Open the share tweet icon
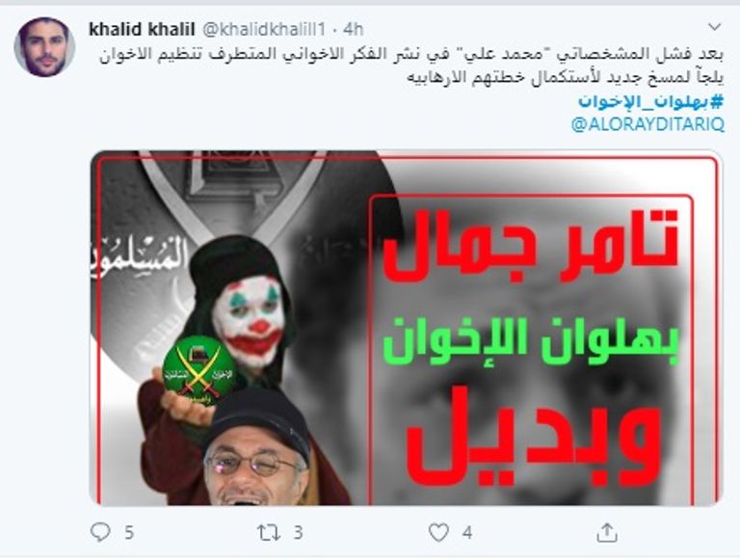This screenshot has width=740, height=560. coord(607,532)
